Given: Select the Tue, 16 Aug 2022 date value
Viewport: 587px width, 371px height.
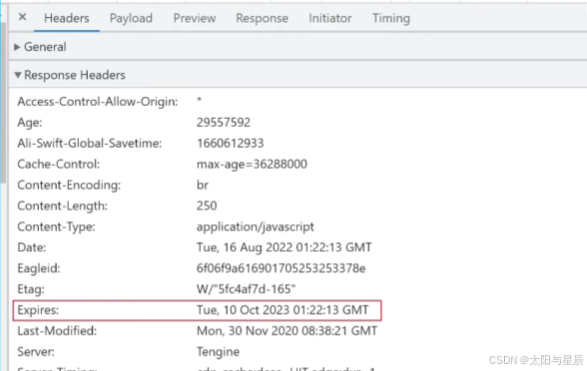Looking at the screenshot, I should click(x=284, y=247).
